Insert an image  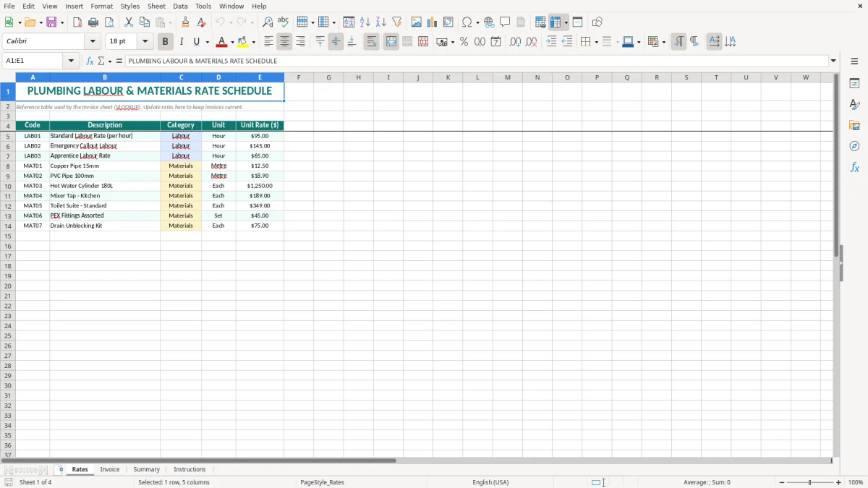click(417, 22)
